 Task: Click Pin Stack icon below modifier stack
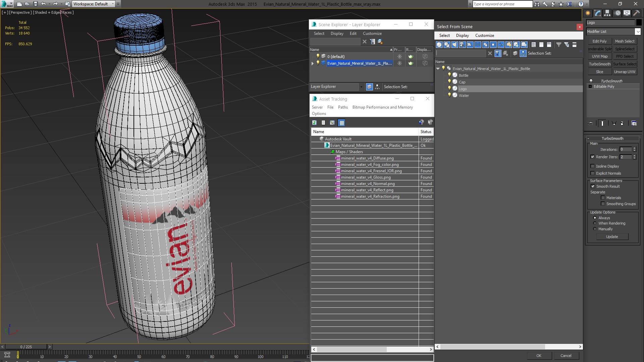[x=591, y=123]
